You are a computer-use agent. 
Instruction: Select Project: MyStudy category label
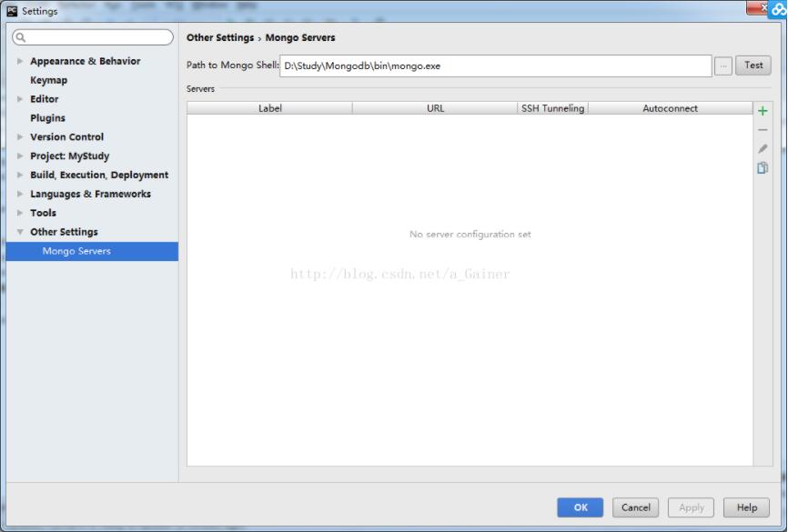(70, 156)
